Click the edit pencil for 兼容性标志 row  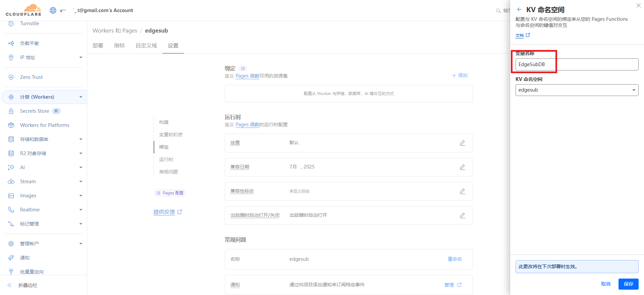[462, 191]
